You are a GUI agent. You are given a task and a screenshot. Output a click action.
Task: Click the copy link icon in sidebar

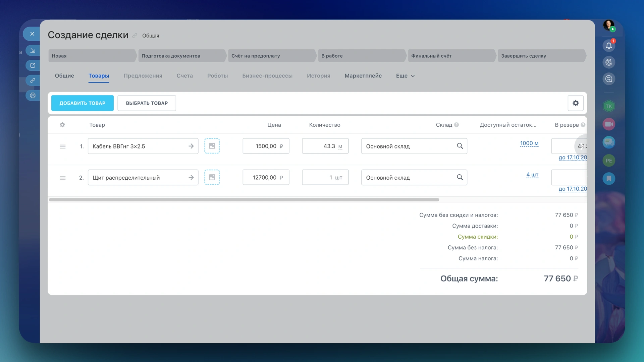(33, 80)
